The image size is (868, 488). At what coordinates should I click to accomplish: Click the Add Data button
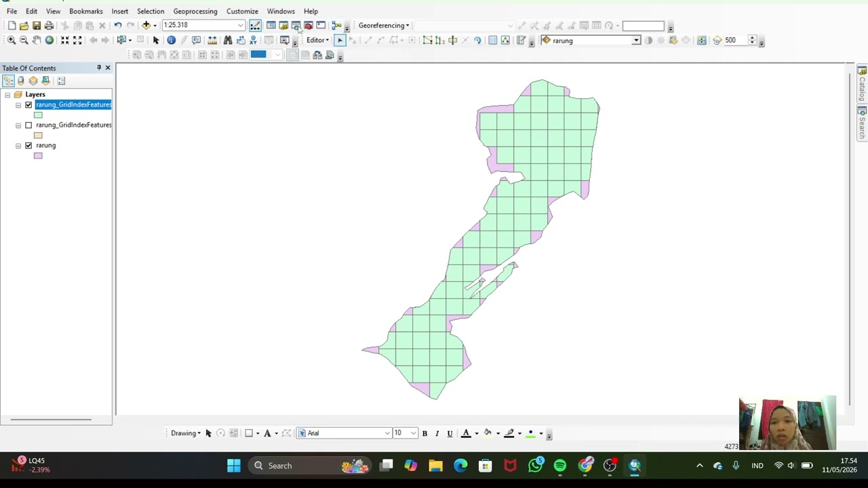click(x=146, y=26)
